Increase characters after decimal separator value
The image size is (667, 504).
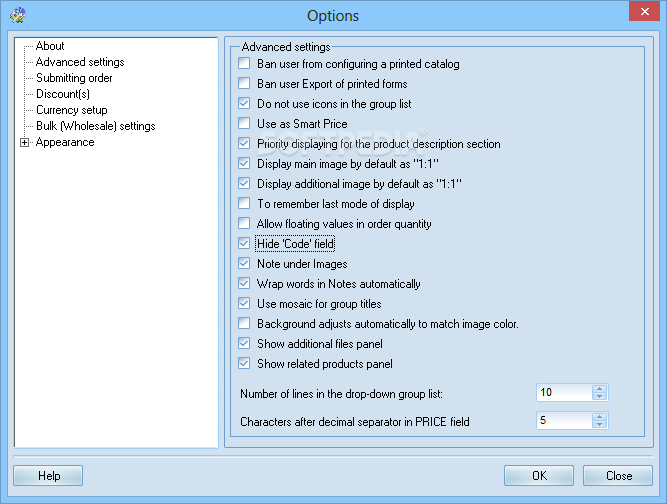tap(599, 417)
